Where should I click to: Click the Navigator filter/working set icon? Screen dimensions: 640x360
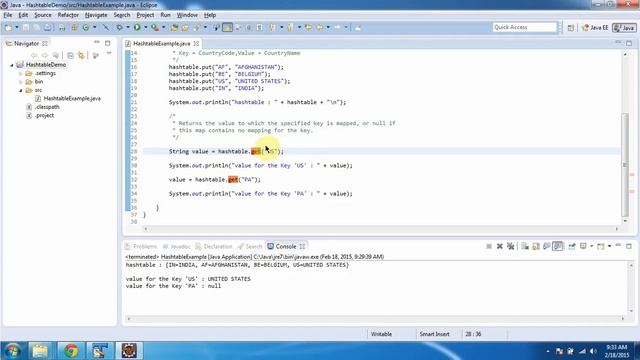[96, 55]
